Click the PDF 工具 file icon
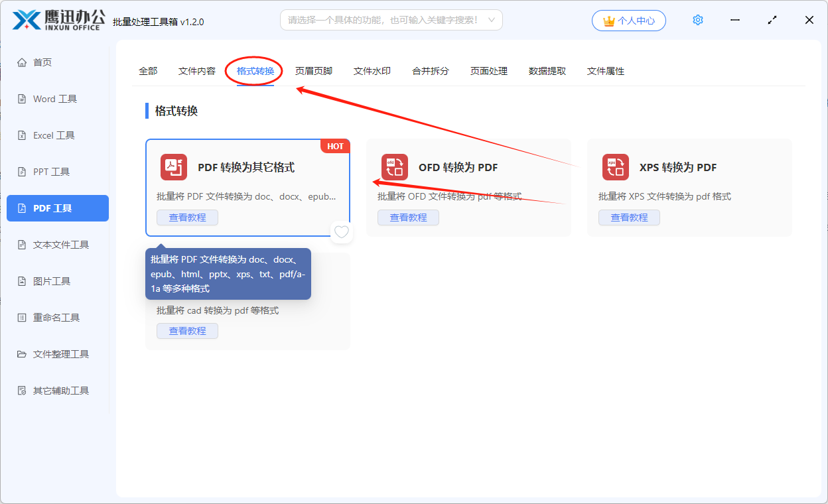The width and height of the screenshot is (828, 504). [x=22, y=208]
